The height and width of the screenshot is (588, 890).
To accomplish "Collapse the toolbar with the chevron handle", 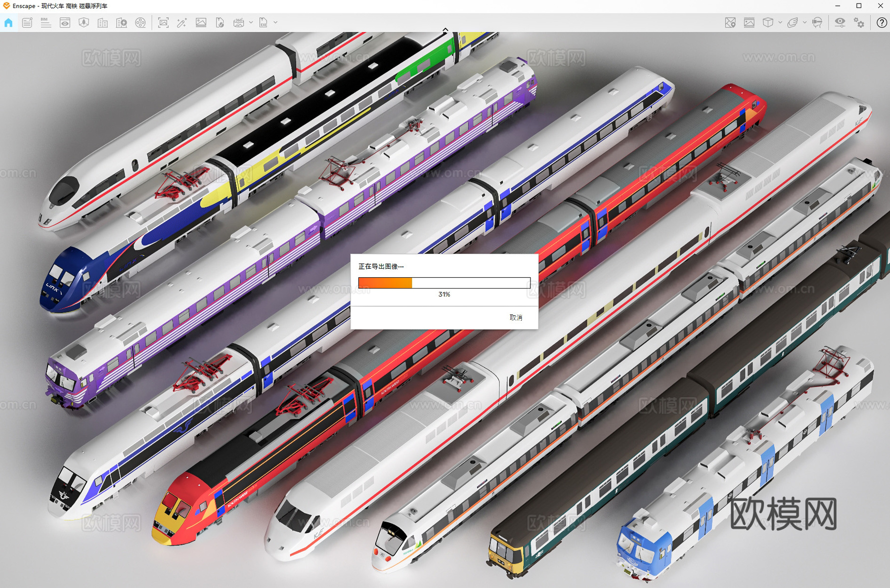I will pos(445,30).
